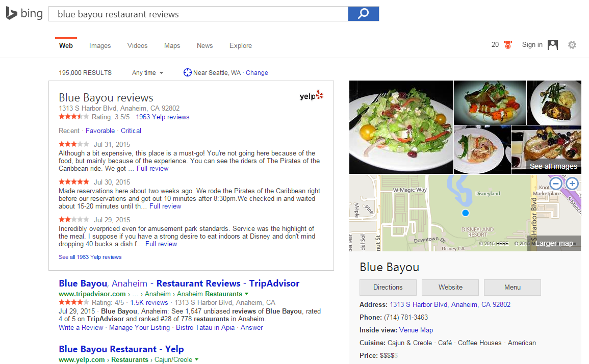The height and width of the screenshot is (364, 589).
Task: Open the settings gear icon
Action: pos(572,45)
